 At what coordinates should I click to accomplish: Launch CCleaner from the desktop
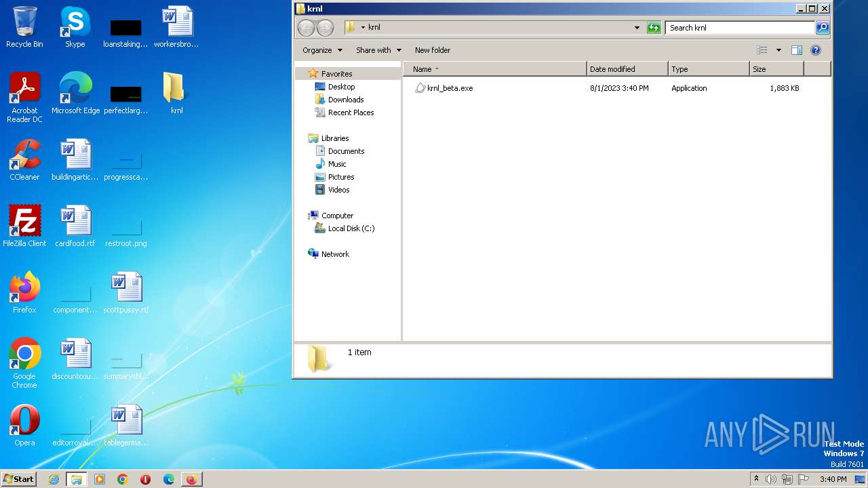click(x=24, y=159)
